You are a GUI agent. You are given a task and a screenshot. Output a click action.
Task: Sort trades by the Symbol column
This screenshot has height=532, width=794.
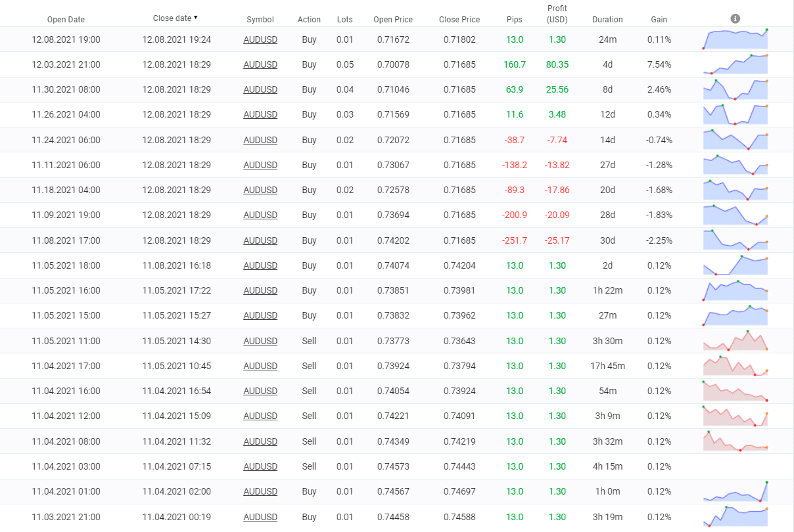(260, 19)
